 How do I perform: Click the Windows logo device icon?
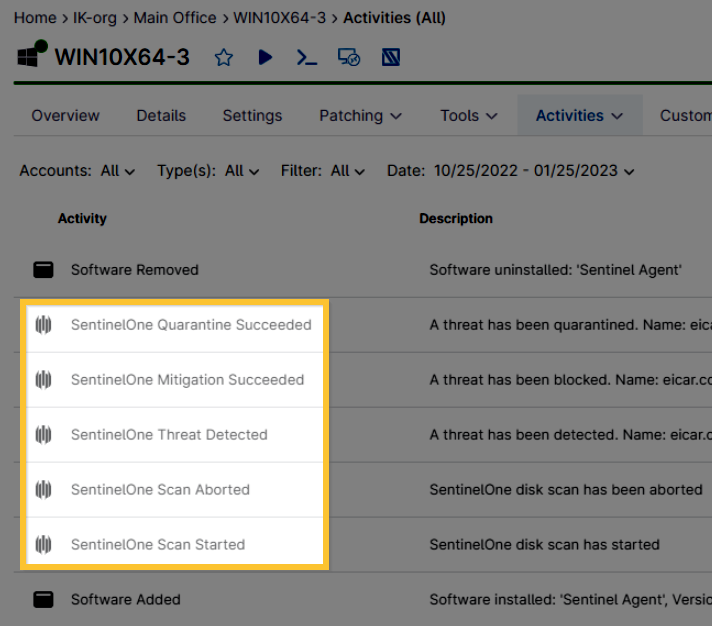click(32, 55)
